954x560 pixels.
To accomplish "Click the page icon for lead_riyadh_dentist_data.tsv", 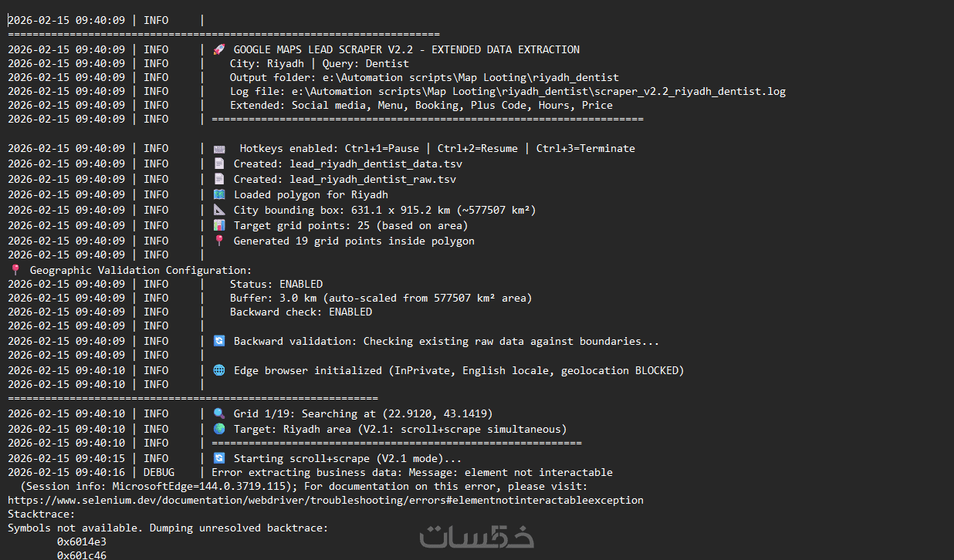I will pyautogui.click(x=219, y=164).
